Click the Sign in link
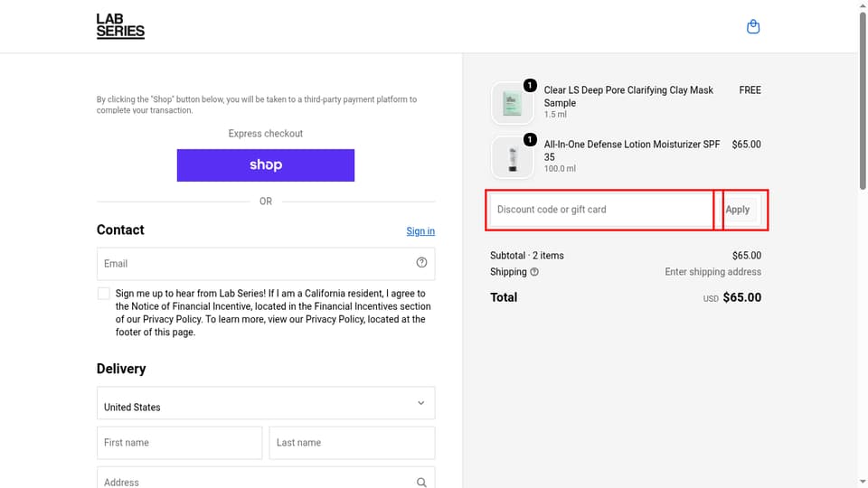This screenshot has height=488, width=868. [420, 231]
